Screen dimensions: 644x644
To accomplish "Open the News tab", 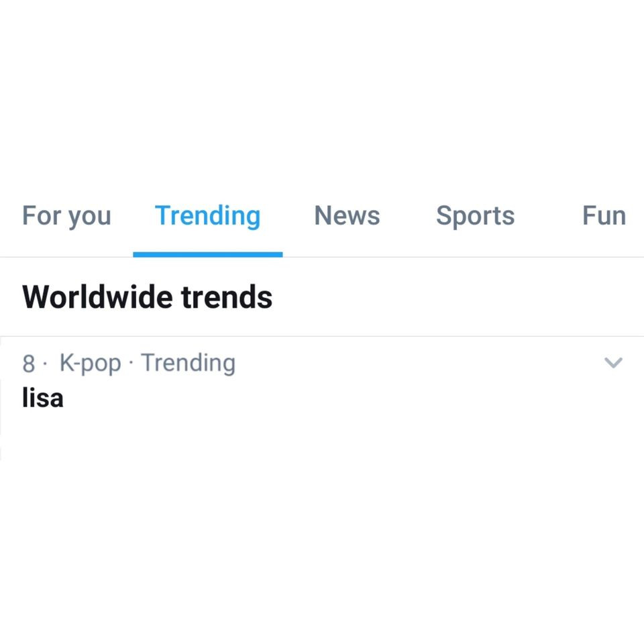I will (347, 215).
